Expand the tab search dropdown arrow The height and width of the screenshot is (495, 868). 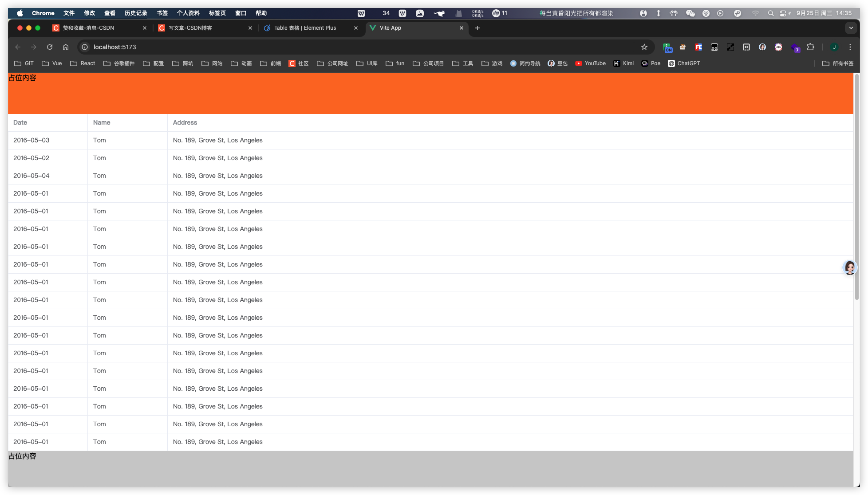pos(851,28)
